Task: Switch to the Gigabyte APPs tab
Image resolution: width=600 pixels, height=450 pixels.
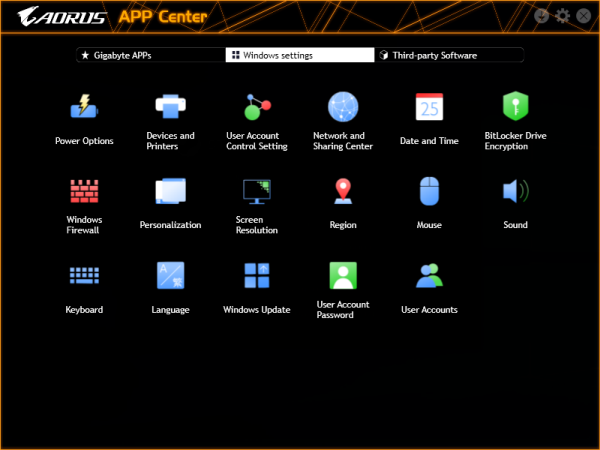Action: click(151, 55)
